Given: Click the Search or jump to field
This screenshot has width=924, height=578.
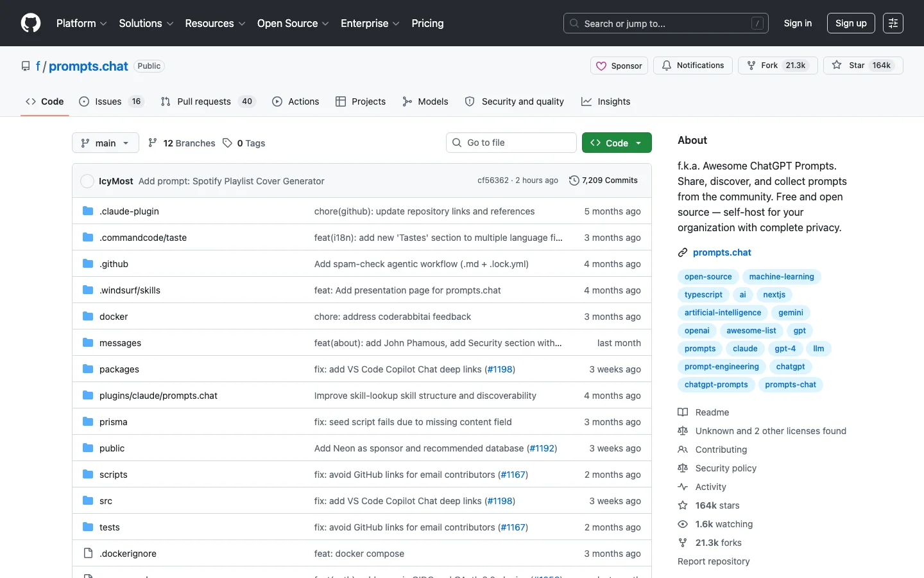Looking at the screenshot, I should (666, 23).
